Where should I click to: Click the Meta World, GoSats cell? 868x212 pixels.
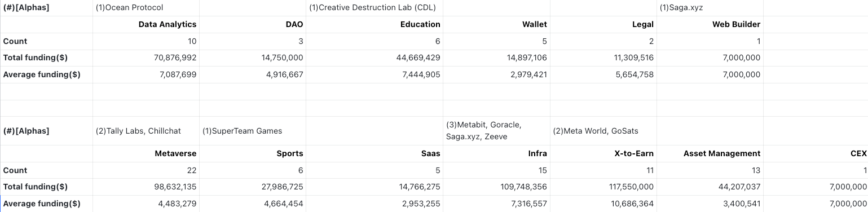tap(603, 131)
